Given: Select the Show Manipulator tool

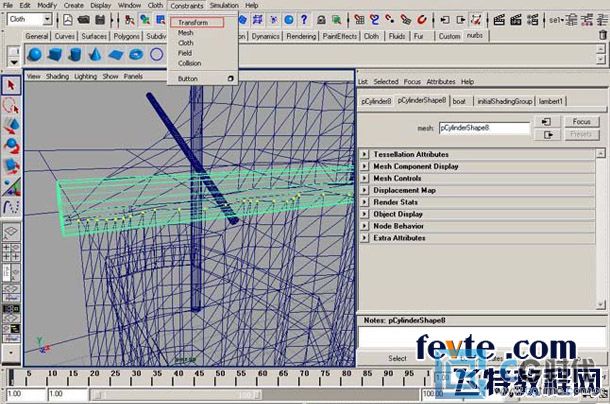Looking at the screenshot, I should coord(11,186).
